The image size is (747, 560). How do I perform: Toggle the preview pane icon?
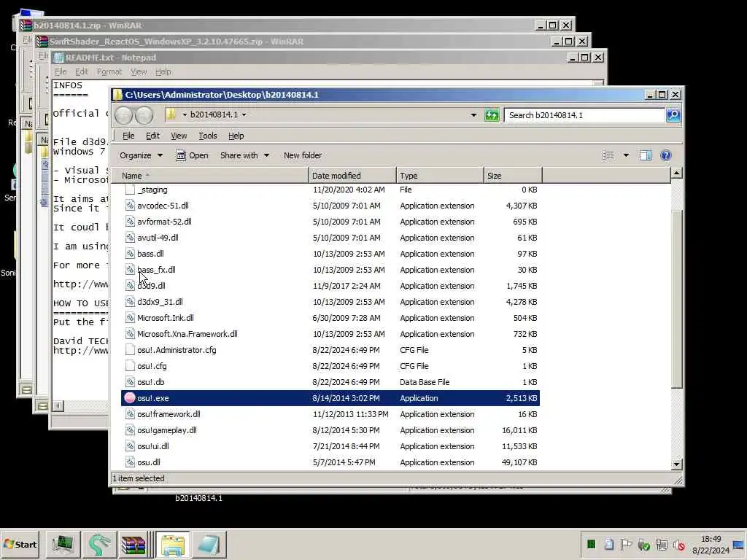646,155
